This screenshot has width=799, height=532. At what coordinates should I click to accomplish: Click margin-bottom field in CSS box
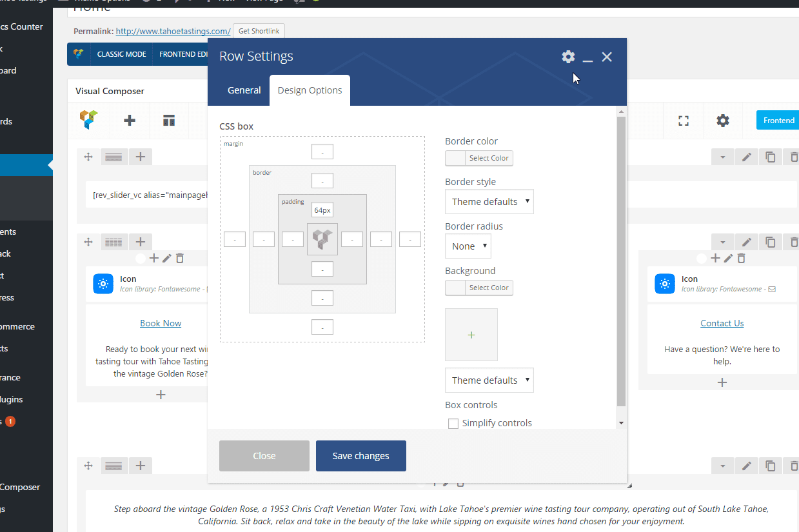(322, 327)
